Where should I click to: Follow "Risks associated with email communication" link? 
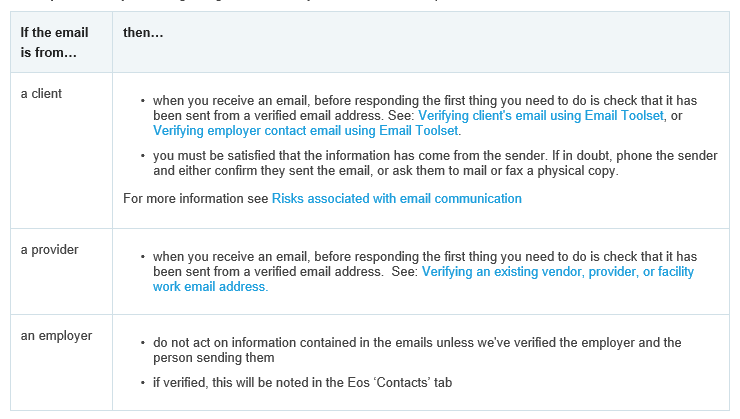396,198
